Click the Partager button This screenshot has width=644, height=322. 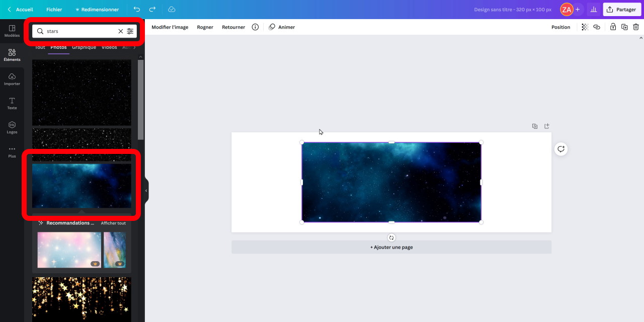(x=622, y=10)
